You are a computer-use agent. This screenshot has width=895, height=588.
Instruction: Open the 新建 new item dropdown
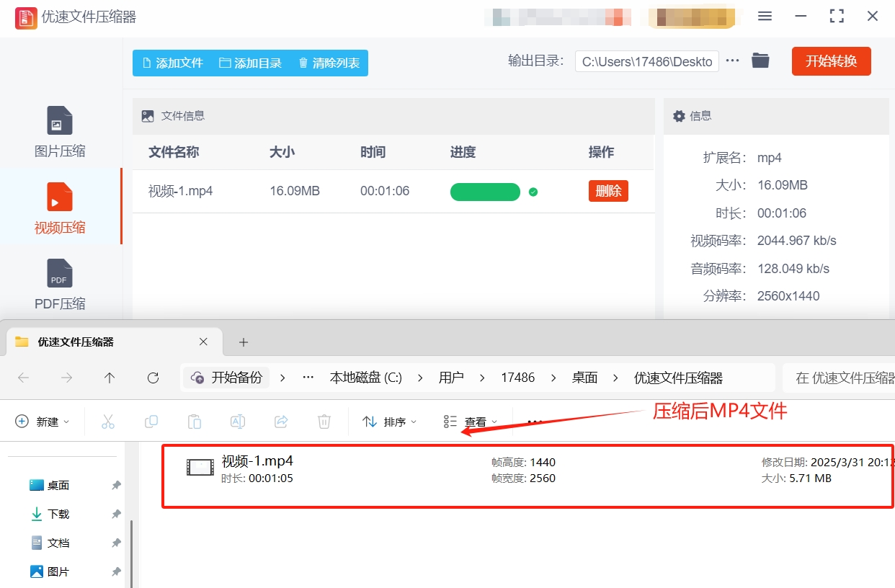click(x=43, y=422)
